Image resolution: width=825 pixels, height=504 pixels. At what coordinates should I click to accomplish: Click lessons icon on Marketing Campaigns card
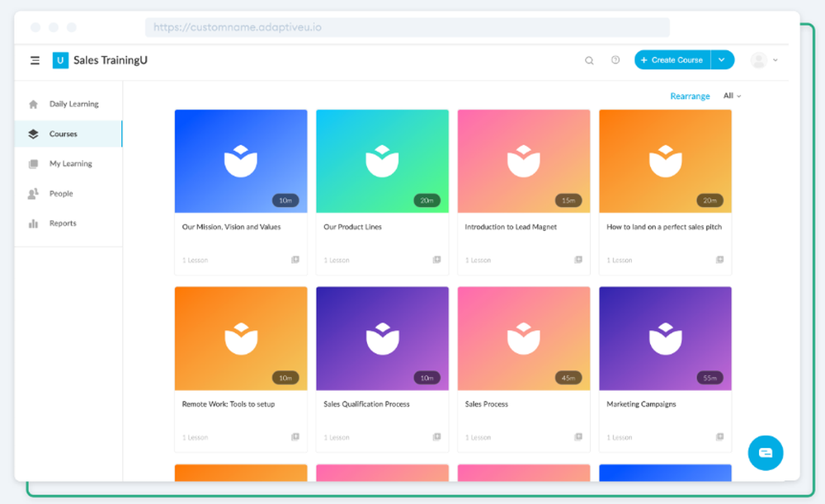719,437
